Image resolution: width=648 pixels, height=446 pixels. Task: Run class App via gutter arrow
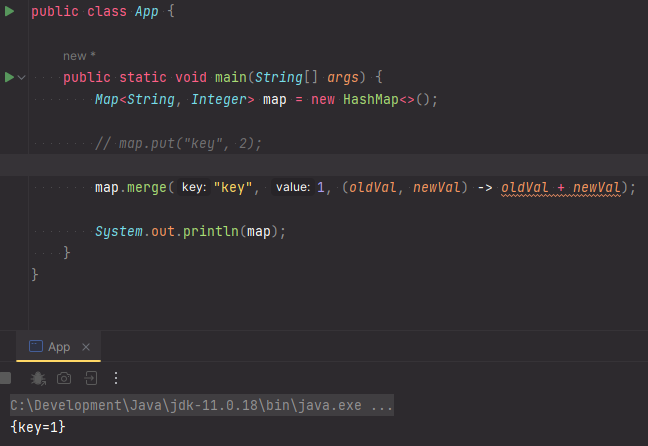coord(9,11)
